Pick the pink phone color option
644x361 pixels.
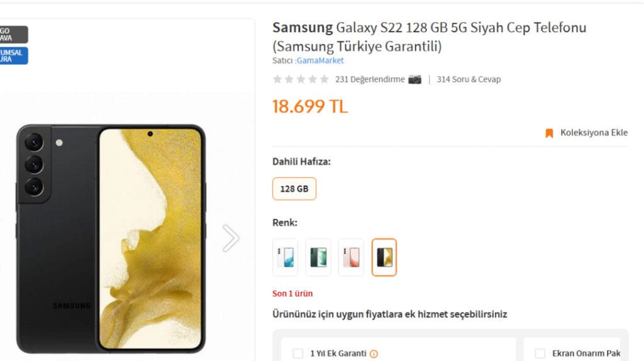pos(351,257)
